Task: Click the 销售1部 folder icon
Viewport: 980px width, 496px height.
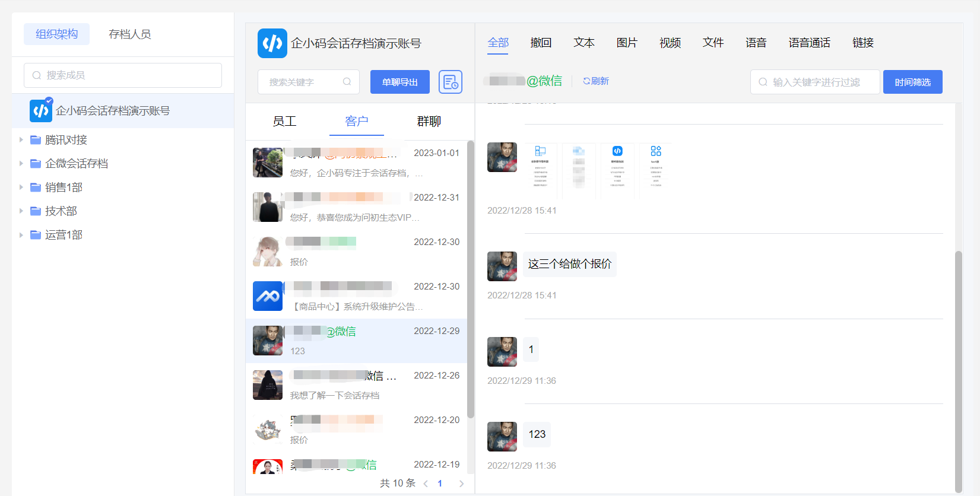Action: [x=36, y=187]
